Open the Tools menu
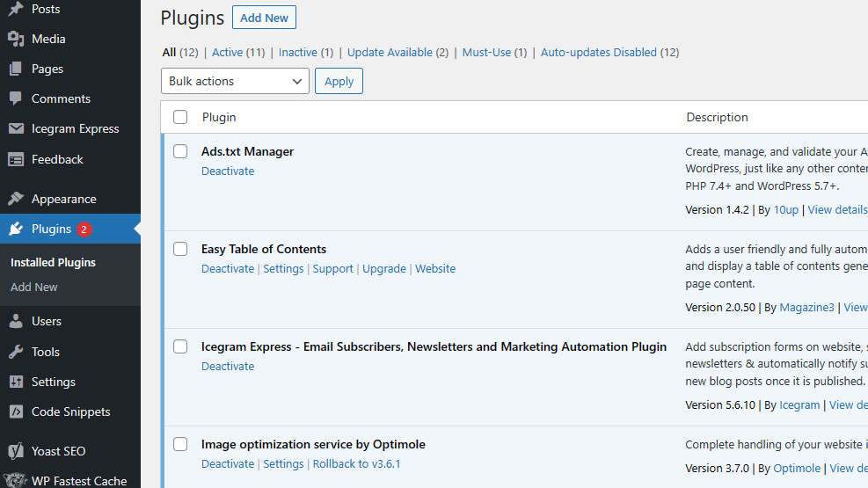 [46, 352]
